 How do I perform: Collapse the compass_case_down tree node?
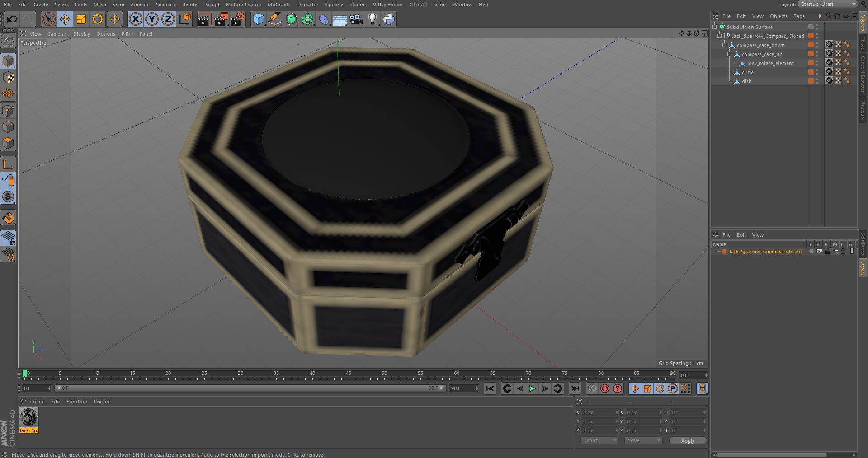(x=725, y=45)
